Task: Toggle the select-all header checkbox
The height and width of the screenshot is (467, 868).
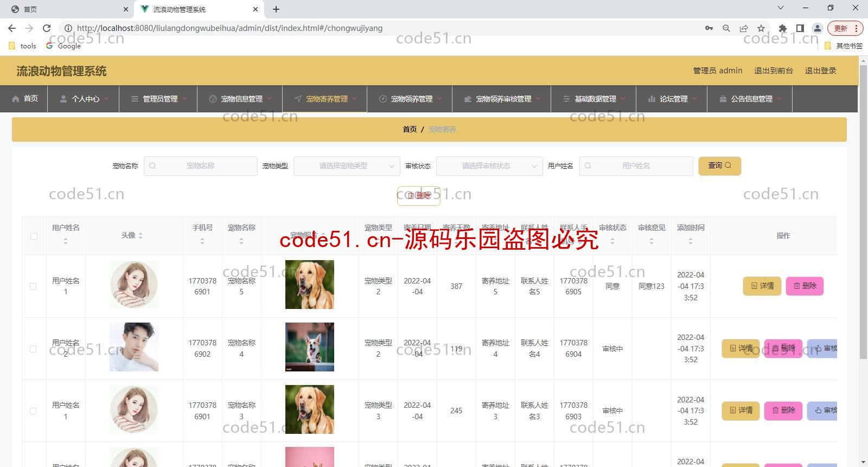Action: 34,236
